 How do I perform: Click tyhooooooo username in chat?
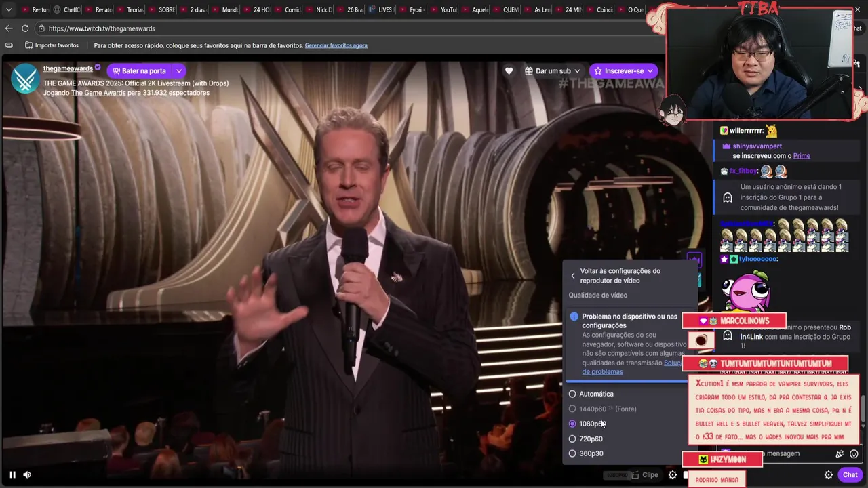pos(758,259)
